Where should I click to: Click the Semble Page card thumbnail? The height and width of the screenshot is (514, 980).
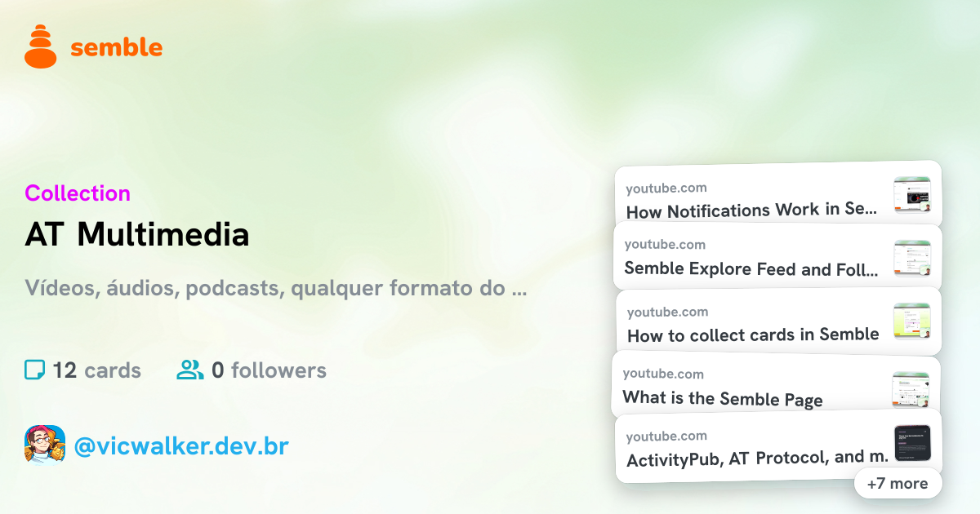click(911, 389)
